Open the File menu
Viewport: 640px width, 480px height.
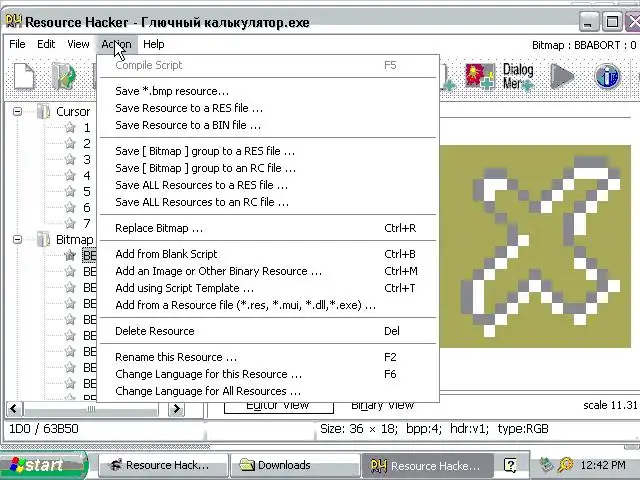[x=17, y=44]
